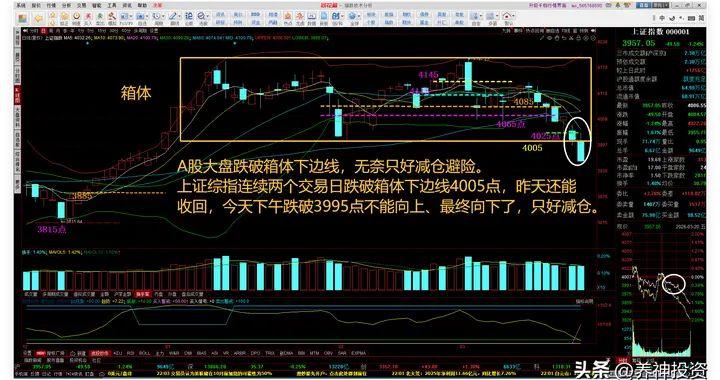The height and width of the screenshot is (380, 720).
Task: Click the chart scissors icon
Action: (571, 38)
